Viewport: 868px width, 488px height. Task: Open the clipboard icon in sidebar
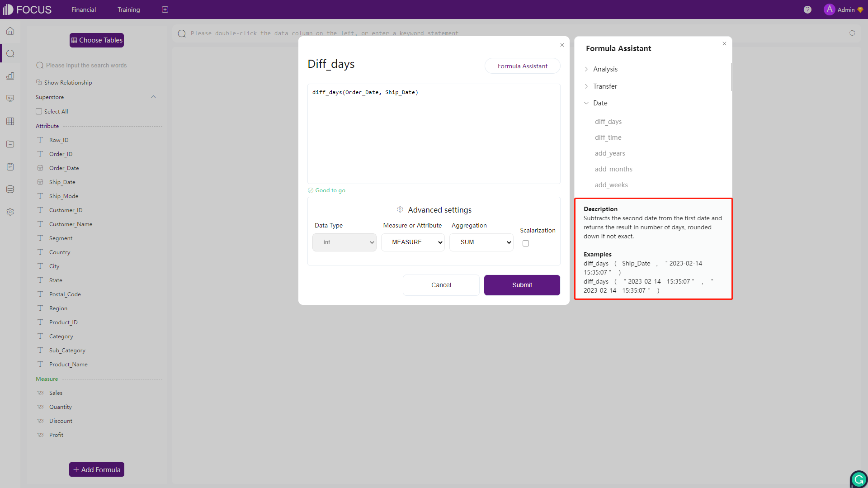coord(10,166)
